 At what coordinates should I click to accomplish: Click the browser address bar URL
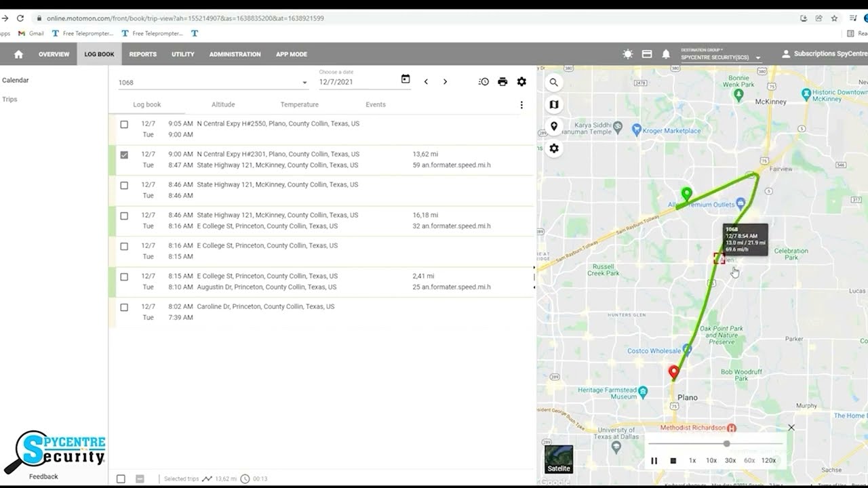pos(185,18)
